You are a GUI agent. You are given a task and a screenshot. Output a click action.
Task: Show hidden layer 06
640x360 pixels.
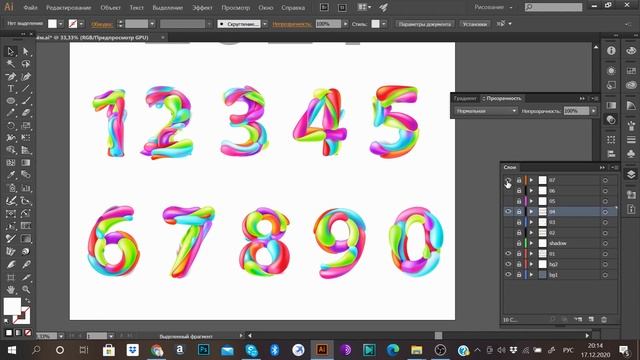(x=508, y=191)
